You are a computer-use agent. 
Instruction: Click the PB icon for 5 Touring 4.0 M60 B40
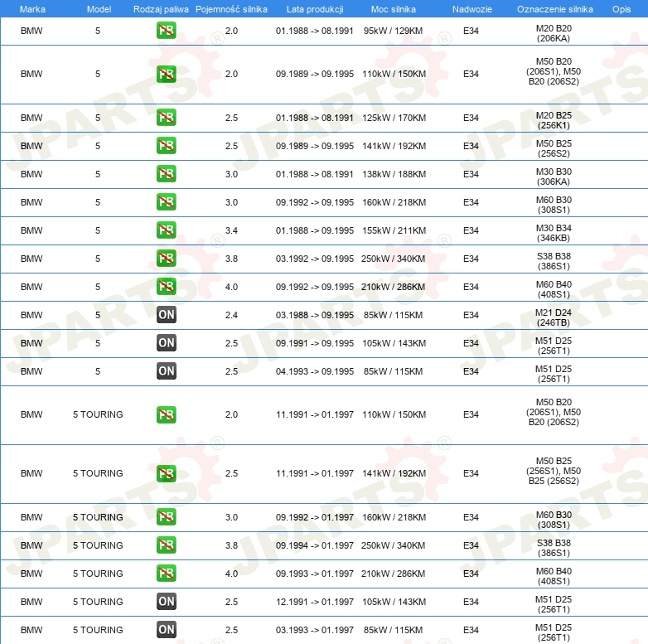[x=166, y=574]
